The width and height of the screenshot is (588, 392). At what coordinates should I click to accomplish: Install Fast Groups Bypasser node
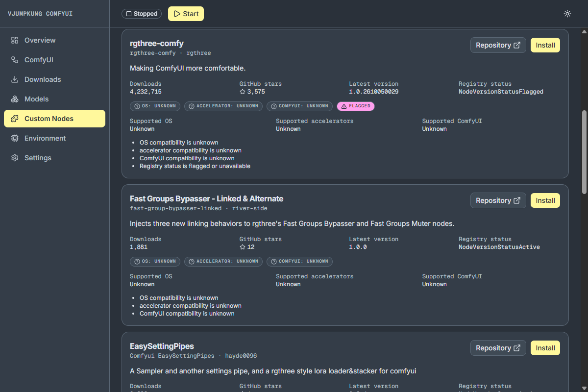click(x=545, y=200)
